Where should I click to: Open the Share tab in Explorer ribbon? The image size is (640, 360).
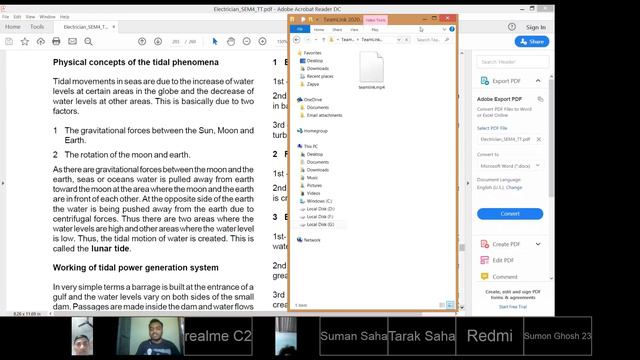click(x=337, y=30)
